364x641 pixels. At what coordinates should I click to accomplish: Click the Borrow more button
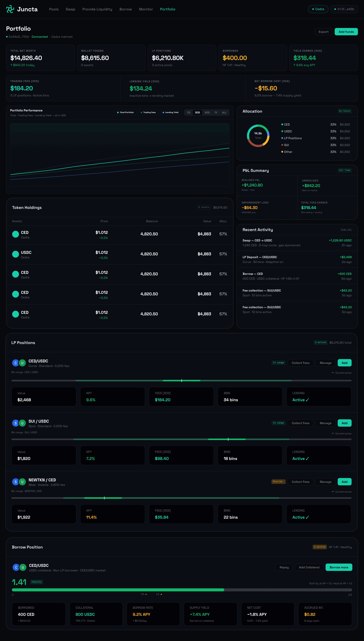[339, 567]
